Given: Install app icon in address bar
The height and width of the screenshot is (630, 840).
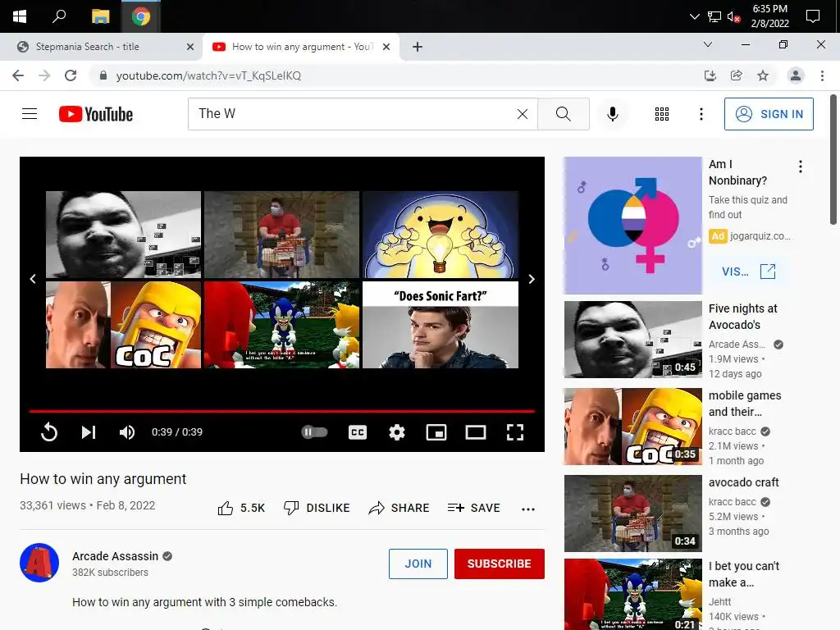Looking at the screenshot, I should tap(710, 75).
